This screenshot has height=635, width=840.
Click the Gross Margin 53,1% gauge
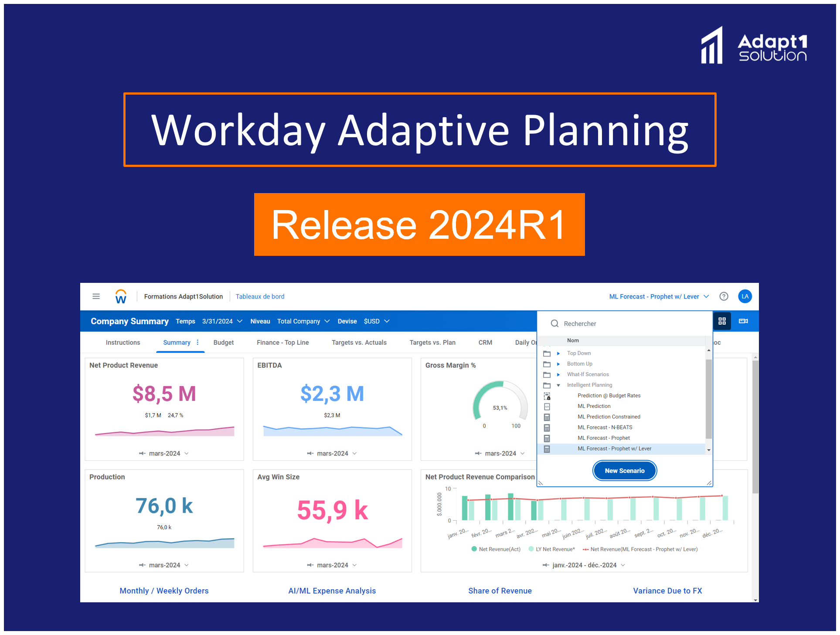coord(500,401)
